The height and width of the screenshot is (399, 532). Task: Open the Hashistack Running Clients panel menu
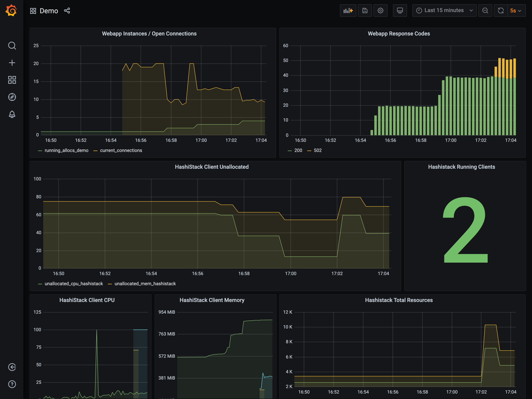(x=462, y=167)
